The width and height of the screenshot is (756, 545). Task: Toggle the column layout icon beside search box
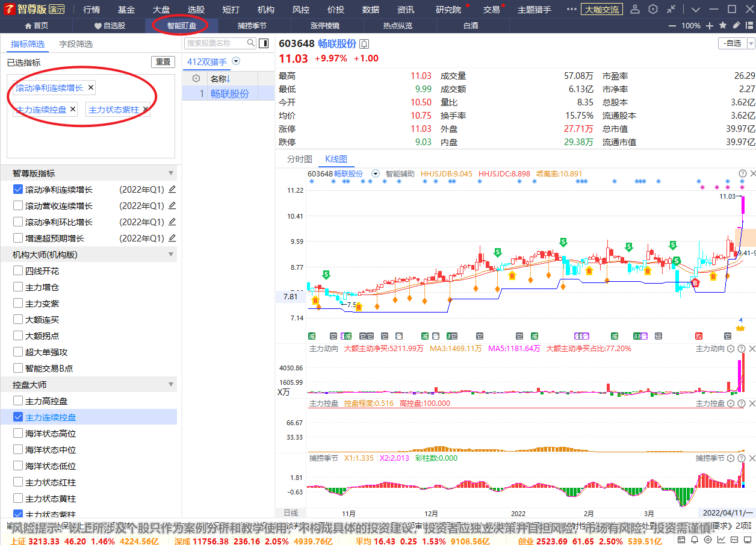pyautogui.click(x=264, y=43)
